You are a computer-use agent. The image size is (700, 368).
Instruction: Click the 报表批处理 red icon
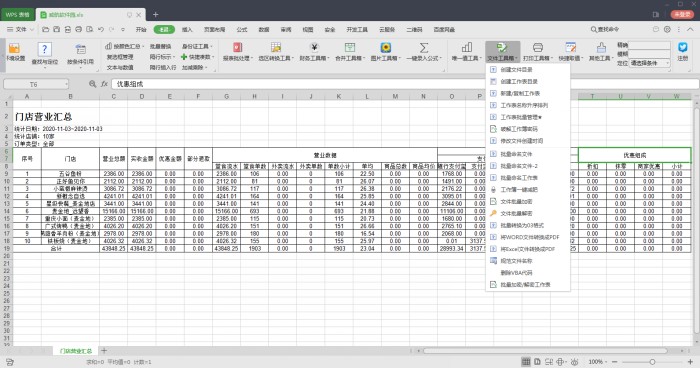(238, 48)
